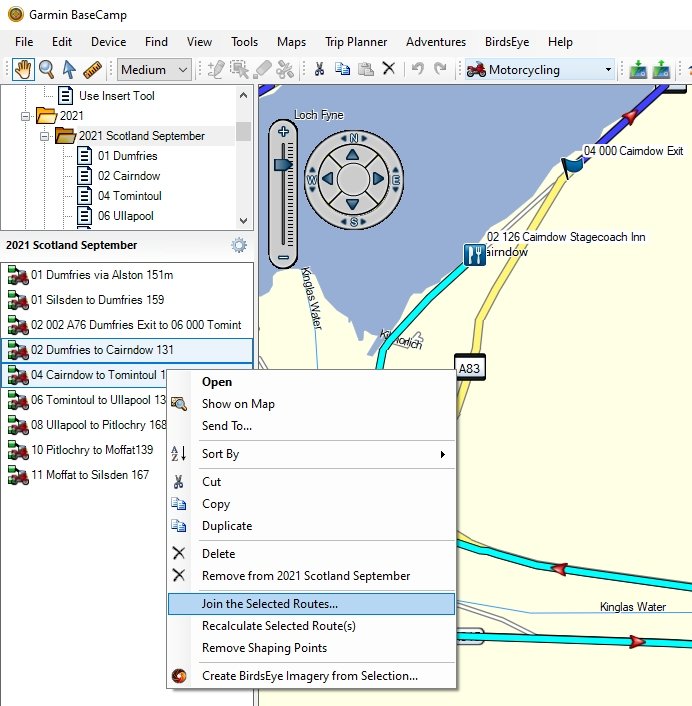The width and height of the screenshot is (692, 706).
Task: Select route 11 Moffat to Silsden 167
Action: pyautogui.click(x=84, y=475)
